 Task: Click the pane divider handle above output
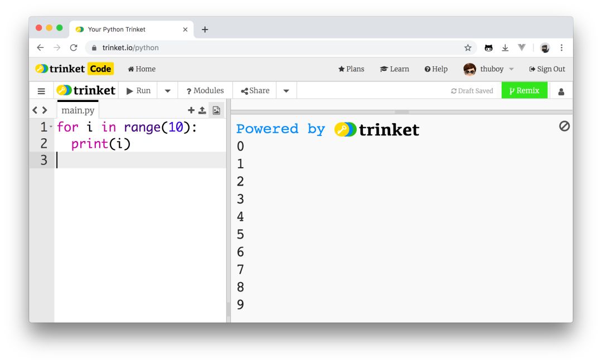pos(401,112)
